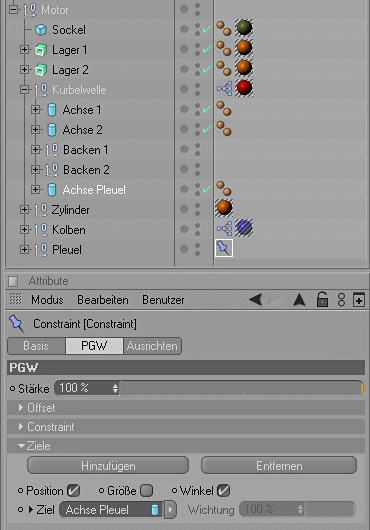Viewport: 370px width, 530px height.
Task: Click the Entfernen button
Action: pyautogui.click(x=279, y=466)
